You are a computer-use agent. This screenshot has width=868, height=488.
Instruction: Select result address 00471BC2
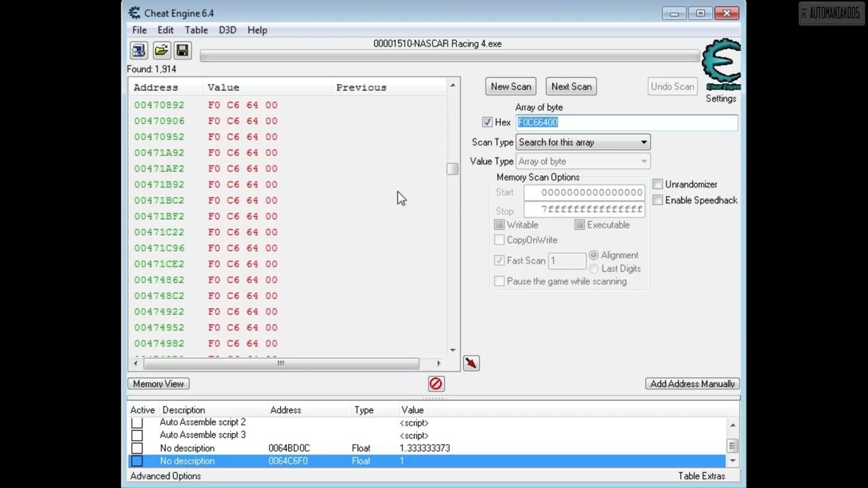159,200
